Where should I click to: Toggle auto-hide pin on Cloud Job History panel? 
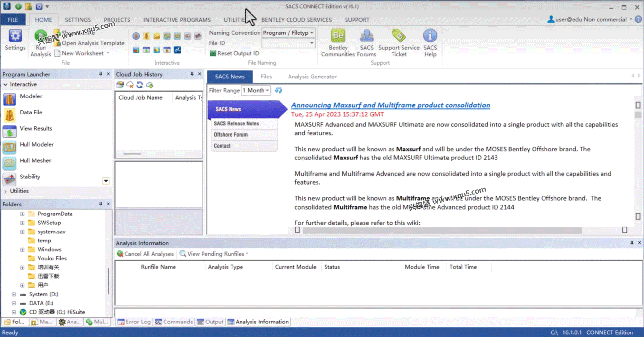[x=192, y=74]
